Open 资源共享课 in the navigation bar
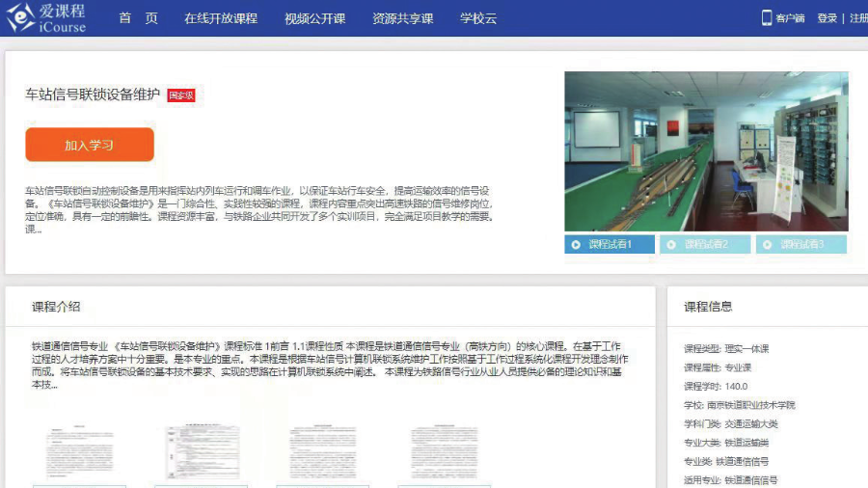The height and width of the screenshot is (488, 868). pos(402,18)
